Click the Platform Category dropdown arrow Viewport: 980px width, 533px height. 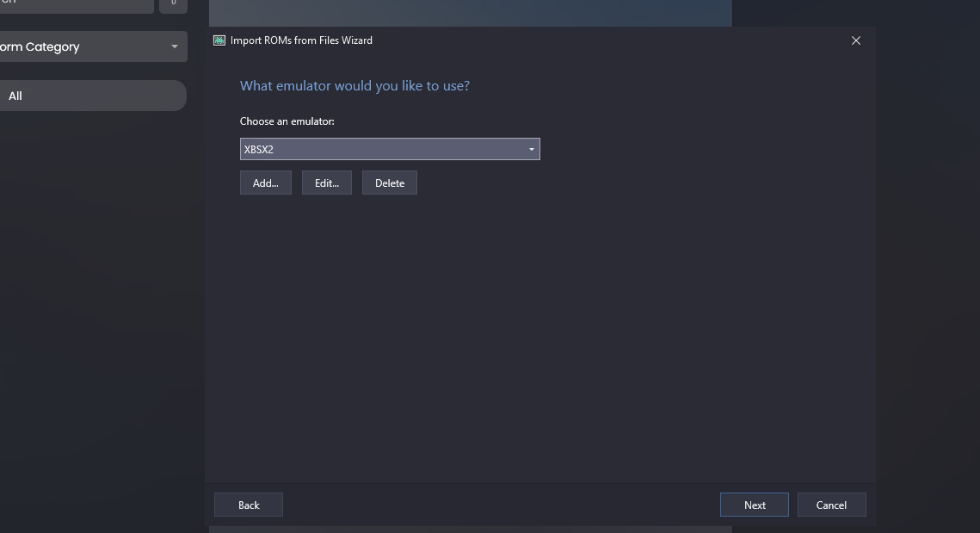(175, 46)
